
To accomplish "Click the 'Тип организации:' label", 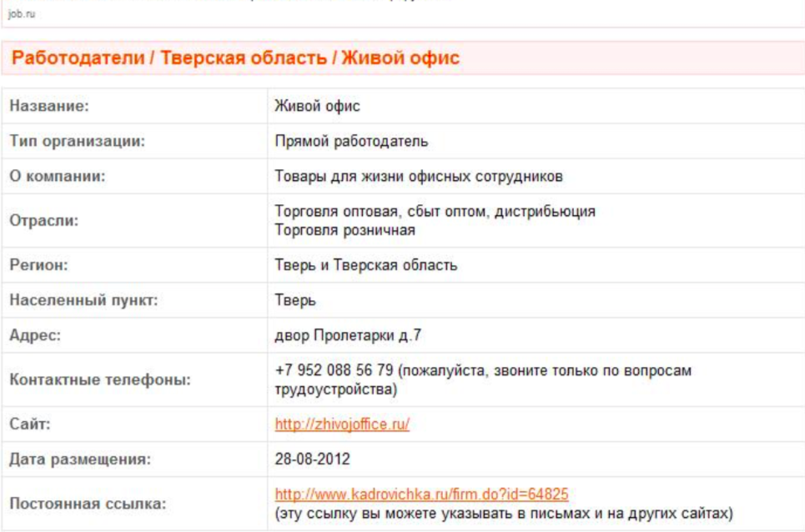I will point(77,141).
